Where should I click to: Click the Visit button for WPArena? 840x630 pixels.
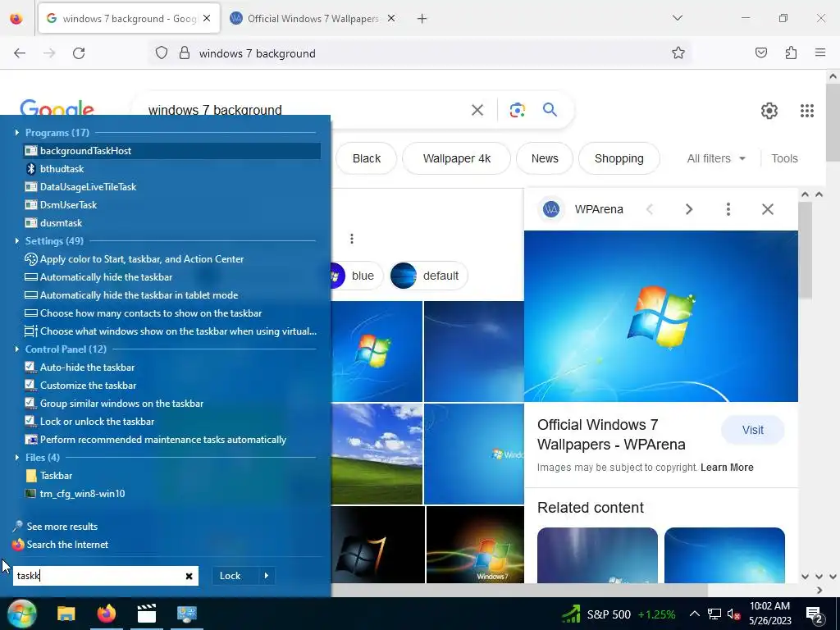pyautogui.click(x=753, y=430)
